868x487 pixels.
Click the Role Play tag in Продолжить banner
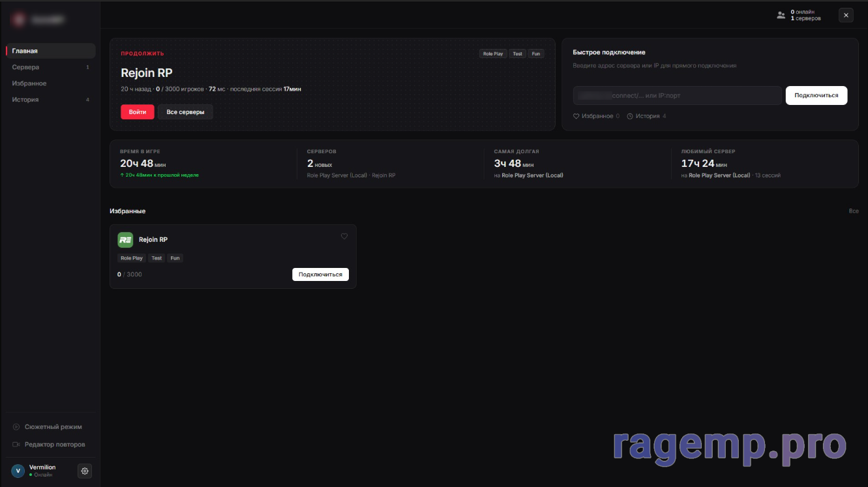coord(493,53)
